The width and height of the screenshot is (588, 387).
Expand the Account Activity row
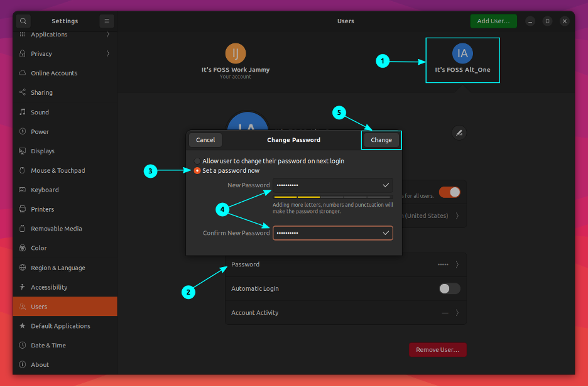(345, 312)
